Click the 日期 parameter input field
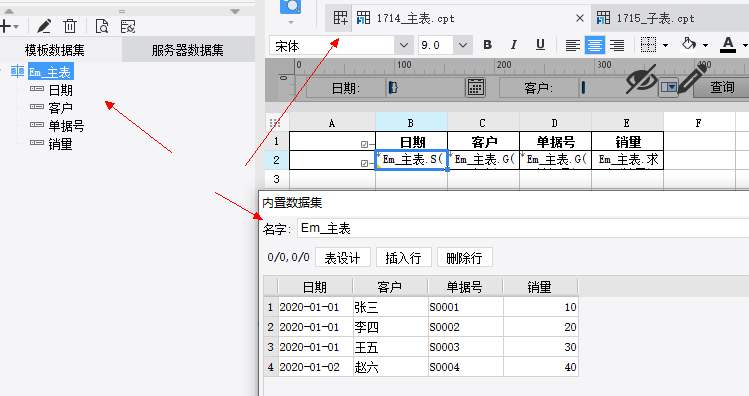Viewport: 749px width, 396px height. click(425, 87)
